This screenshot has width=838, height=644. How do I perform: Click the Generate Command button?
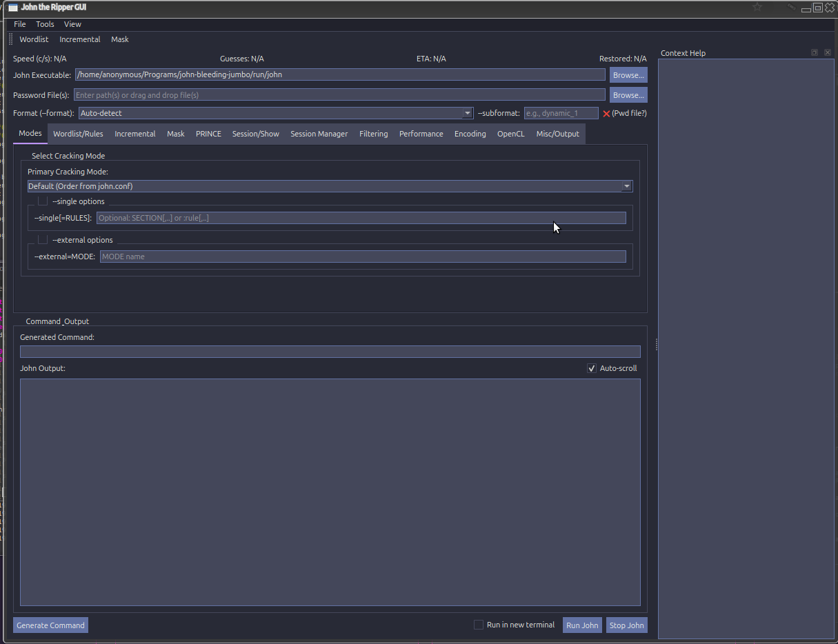[50, 625]
